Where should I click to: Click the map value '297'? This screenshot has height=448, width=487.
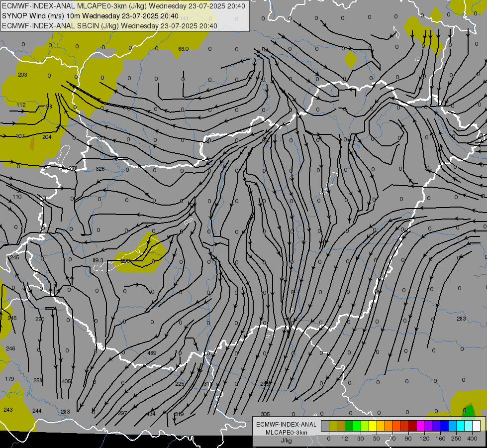pos(123,413)
